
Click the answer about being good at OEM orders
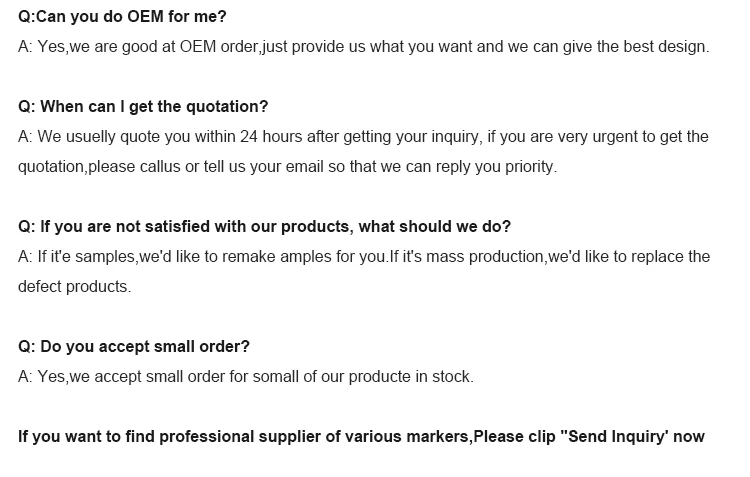363,47
